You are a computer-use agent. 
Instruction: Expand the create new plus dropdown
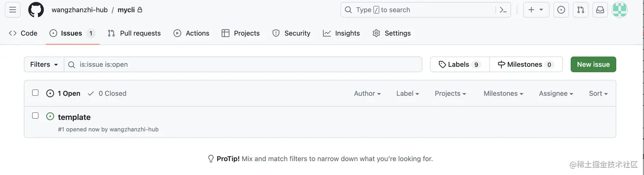click(x=536, y=10)
